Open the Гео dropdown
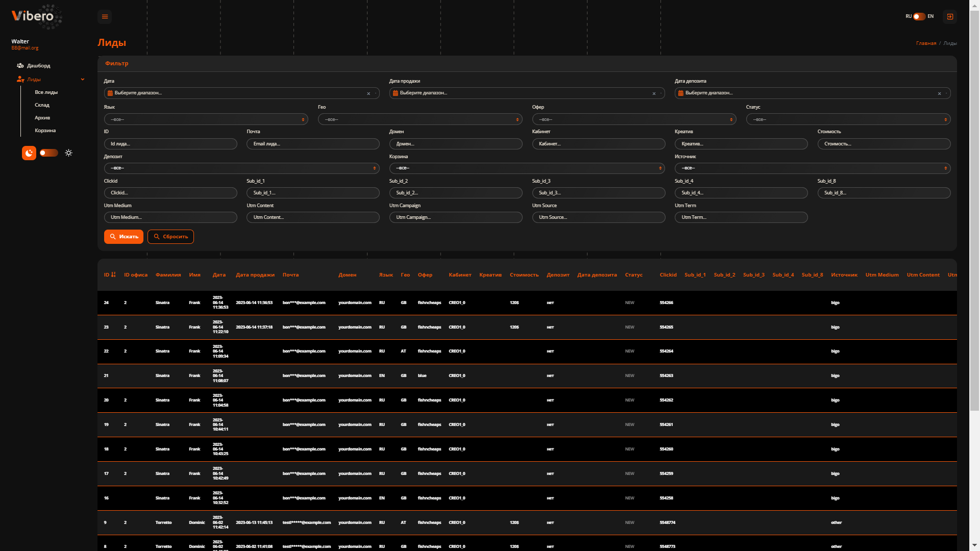The width and height of the screenshot is (980, 551). [420, 119]
